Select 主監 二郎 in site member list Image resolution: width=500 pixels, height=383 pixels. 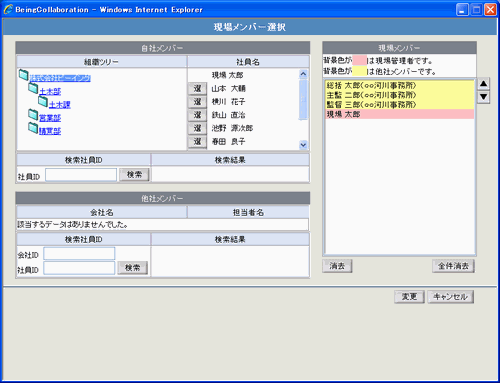[399, 95]
